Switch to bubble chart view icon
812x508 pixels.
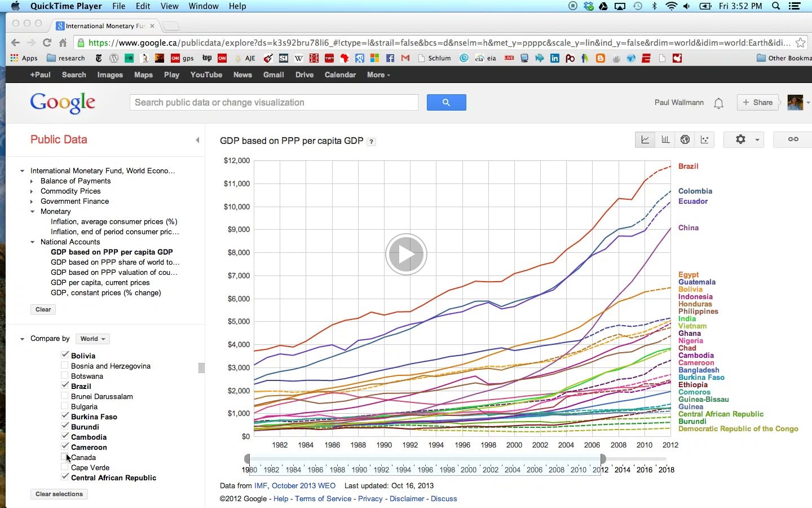(x=705, y=139)
